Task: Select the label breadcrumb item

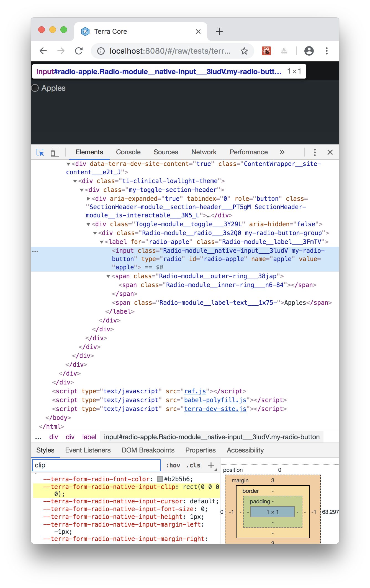Action: [89, 437]
